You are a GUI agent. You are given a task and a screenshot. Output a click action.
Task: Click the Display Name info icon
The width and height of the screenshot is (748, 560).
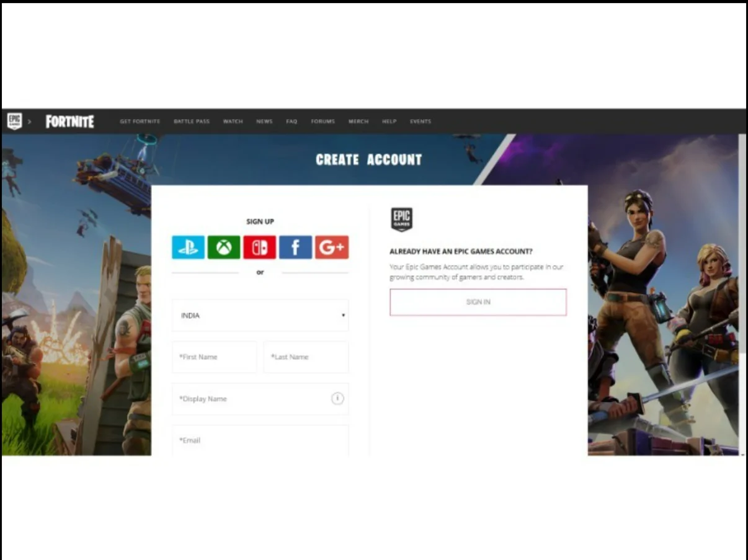337,399
